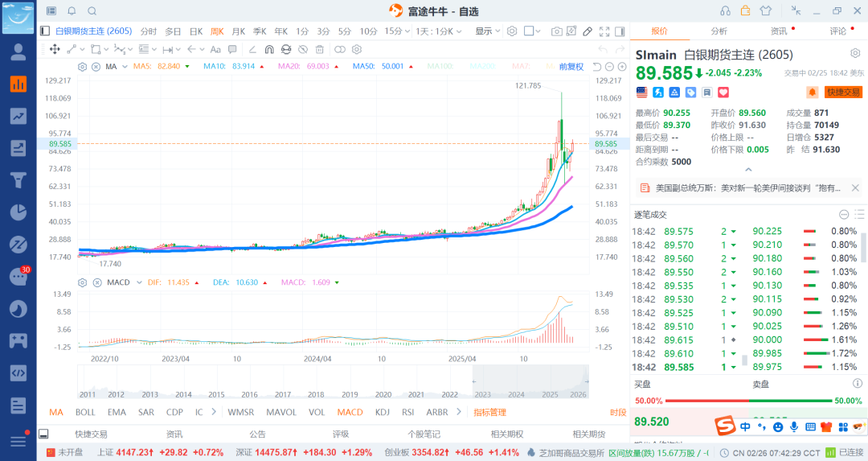
Task: Take a chart screenshot with the camera icon
Action: [556, 31]
